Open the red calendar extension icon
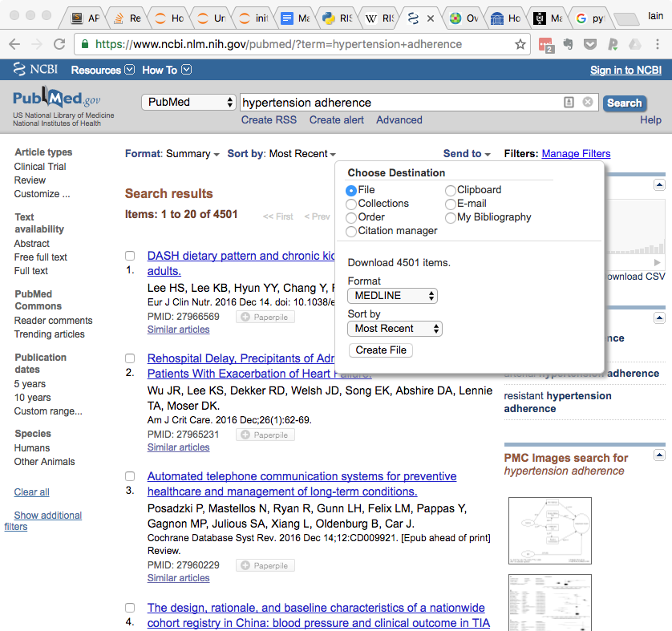This screenshot has width=672, height=631. (x=546, y=45)
